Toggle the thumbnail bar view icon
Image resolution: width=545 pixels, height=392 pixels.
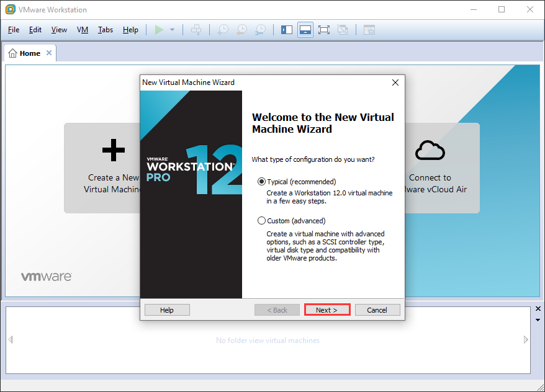click(x=305, y=30)
